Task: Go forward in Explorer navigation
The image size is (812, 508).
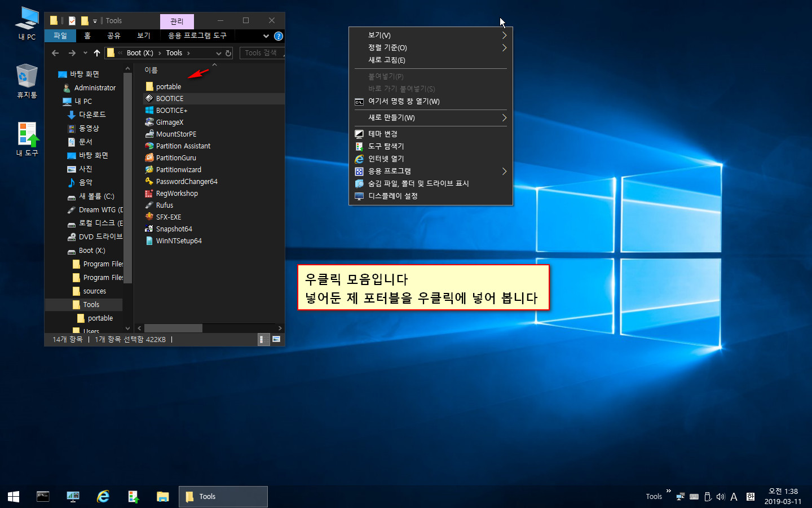Action: pos(72,53)
